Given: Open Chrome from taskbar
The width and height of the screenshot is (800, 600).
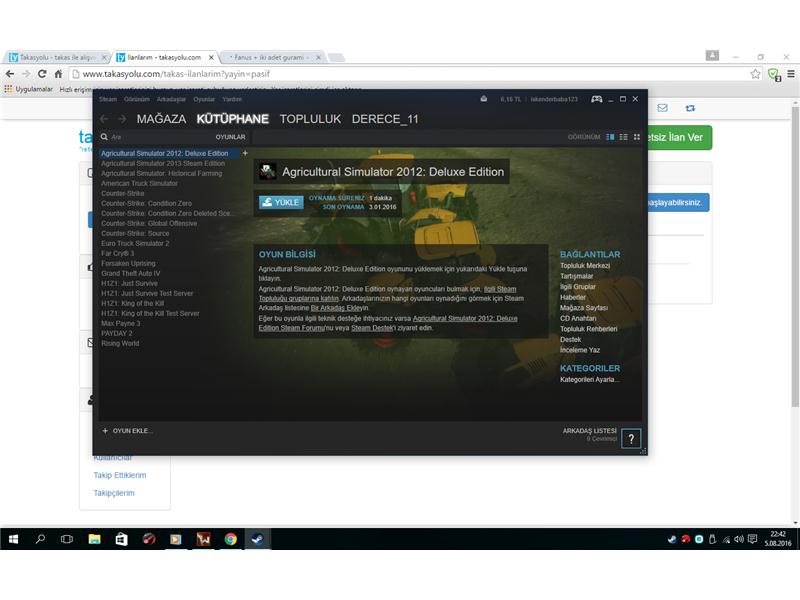Looking at the screenshot, I should (x=231, y=539).
